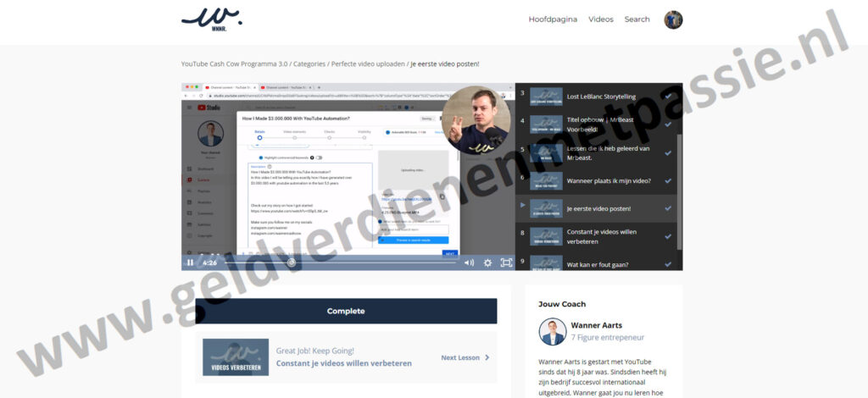Enter fullscreen video mode
Viewport: 868px width, 398px height.
tap(506, 263)
